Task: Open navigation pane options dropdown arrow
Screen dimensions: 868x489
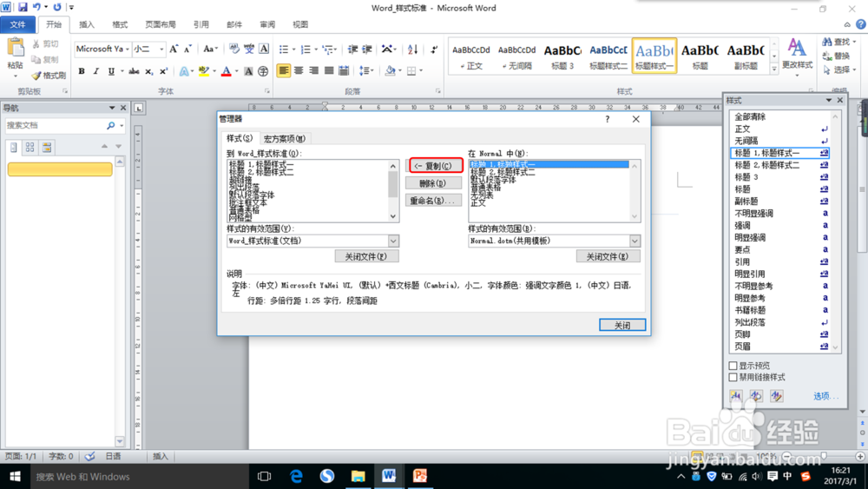Action: click(112, 108)
